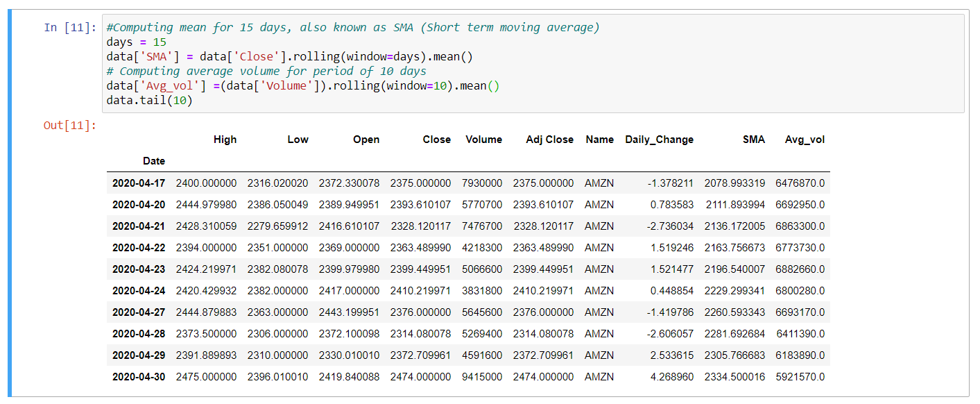The height and width of the screenshot is (404, 980).
Task: Click the Open column header
Action: 366,140
